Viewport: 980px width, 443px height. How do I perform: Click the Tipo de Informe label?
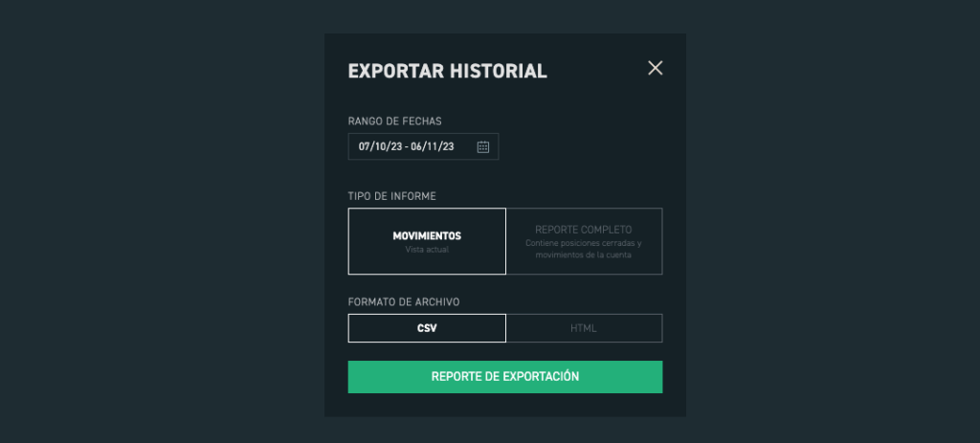point(392,196)
